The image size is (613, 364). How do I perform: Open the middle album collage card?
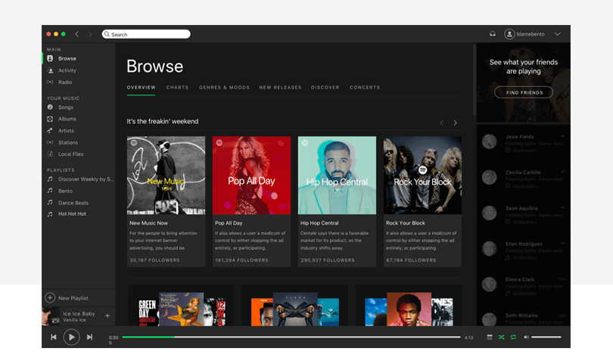click(x=295, y=306)
